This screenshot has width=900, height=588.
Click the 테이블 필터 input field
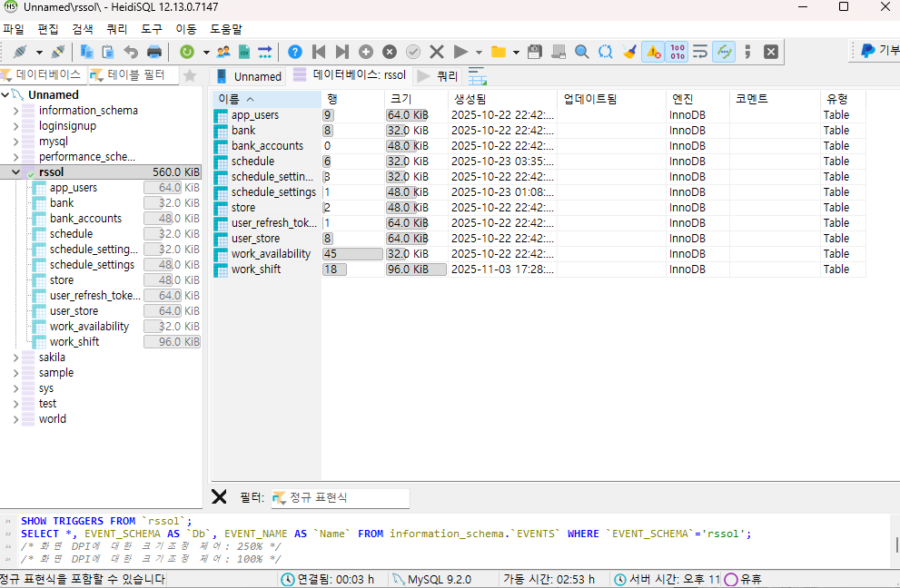tap(134, 74)
